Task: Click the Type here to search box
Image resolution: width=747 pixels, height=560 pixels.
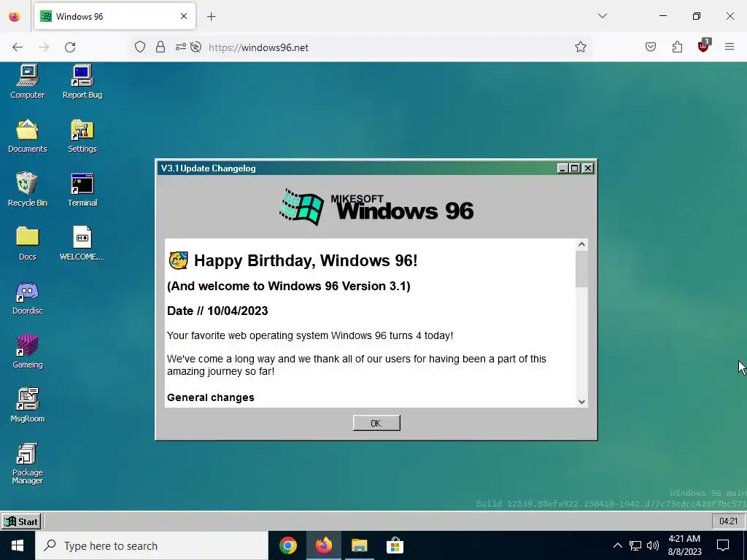Action: tap(152, 545)
